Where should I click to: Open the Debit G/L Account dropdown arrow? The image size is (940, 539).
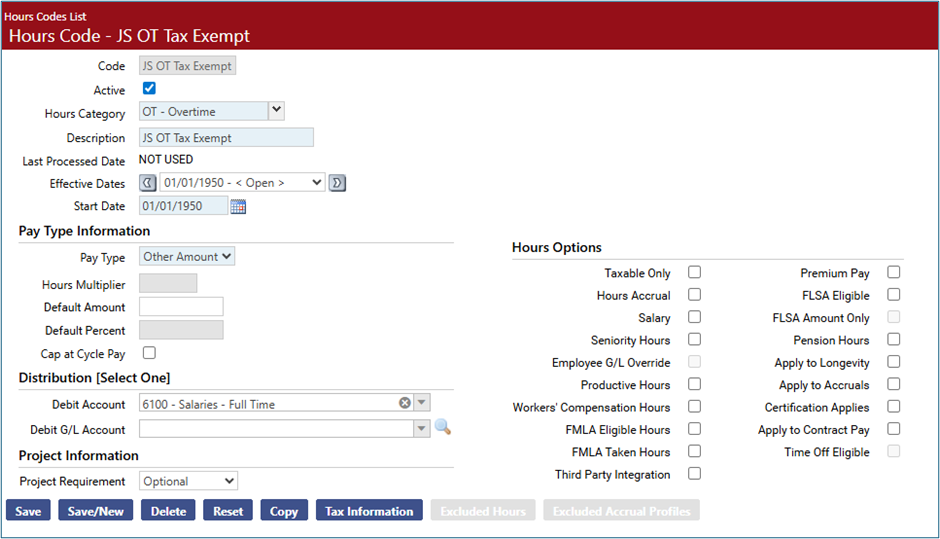(421, 429)
